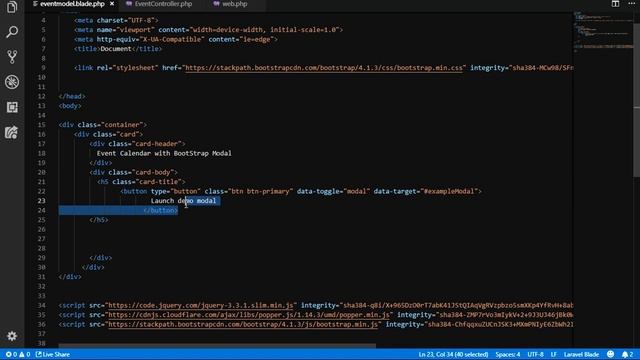640x360 pixels.
Task: Follow the bootstrap.min.js script link
Action: pyautogui.click(x=243, y=324)
